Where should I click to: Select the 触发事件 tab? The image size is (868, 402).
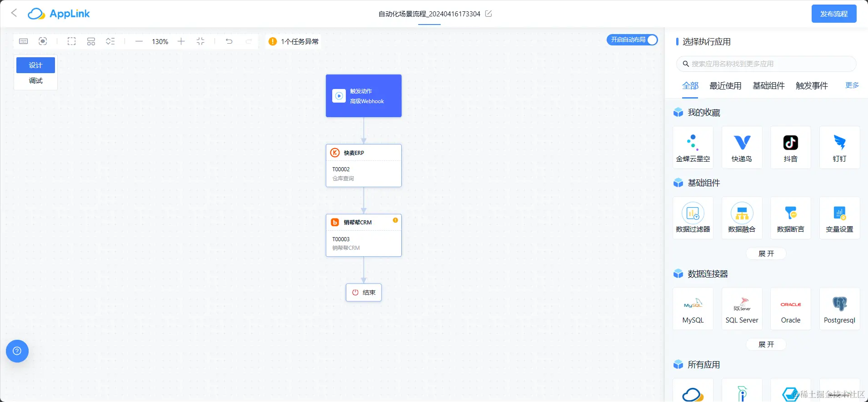[812, 86]
